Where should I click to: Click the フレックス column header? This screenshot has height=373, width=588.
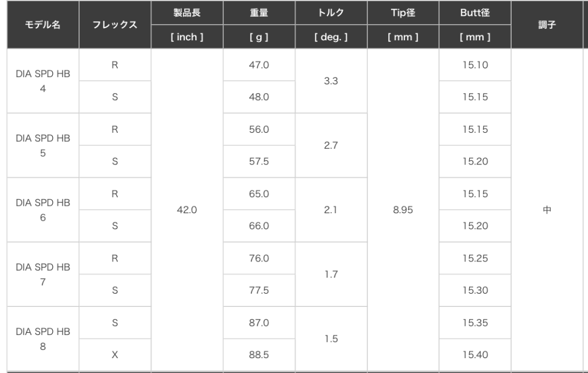115,25
